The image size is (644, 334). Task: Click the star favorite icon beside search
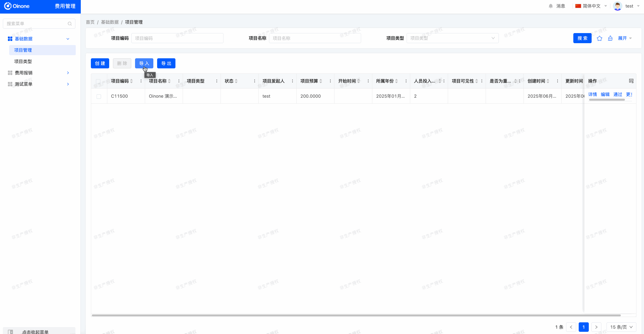600,38
